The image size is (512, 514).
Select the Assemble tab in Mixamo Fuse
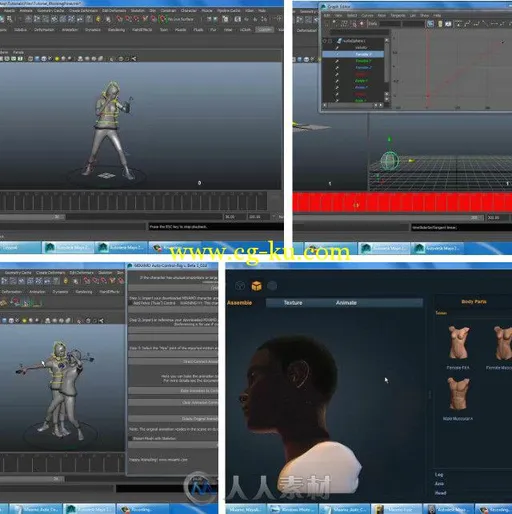[239, 303]
